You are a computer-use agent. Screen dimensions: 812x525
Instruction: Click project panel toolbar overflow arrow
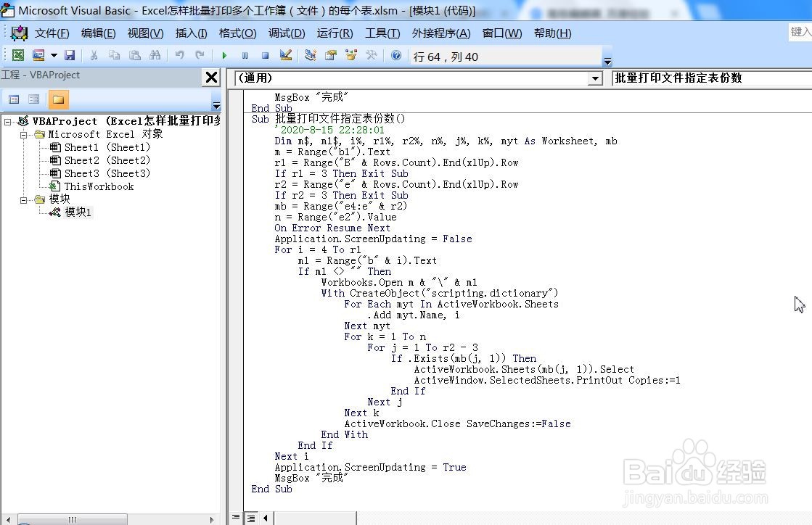click(216, 106)
